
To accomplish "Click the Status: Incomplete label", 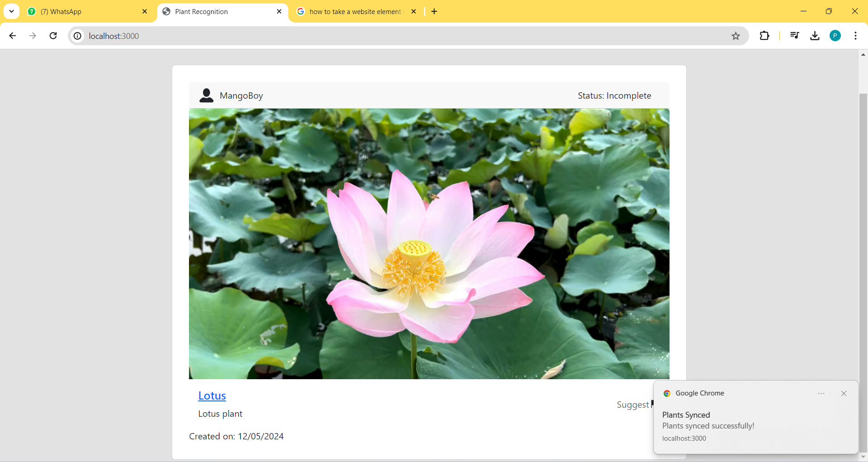I will [614, 95].
